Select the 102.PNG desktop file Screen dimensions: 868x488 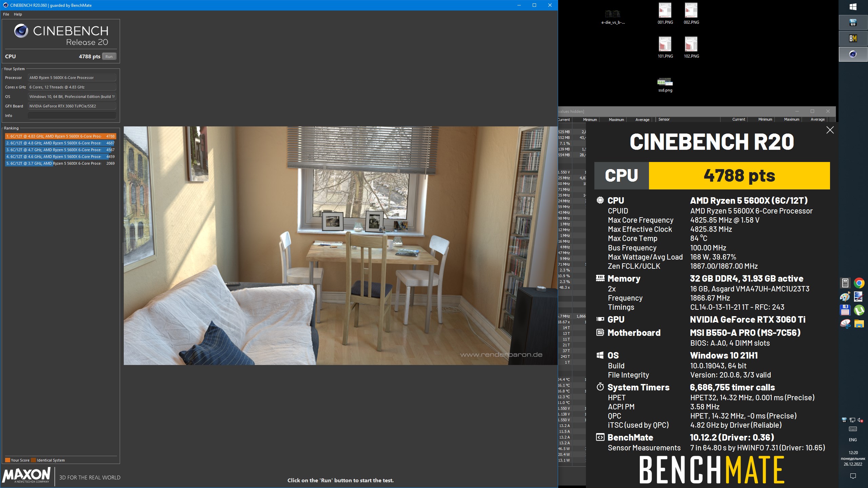[x=691, y=47]
